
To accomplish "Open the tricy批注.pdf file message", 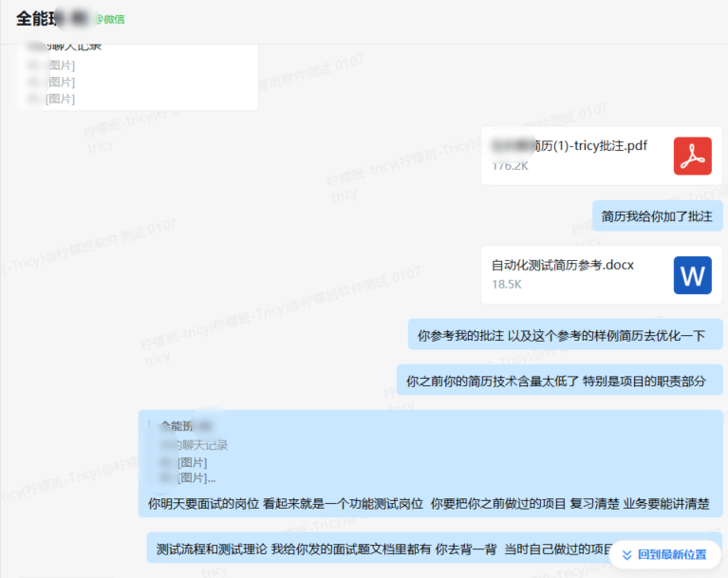I will click(601, 156).
